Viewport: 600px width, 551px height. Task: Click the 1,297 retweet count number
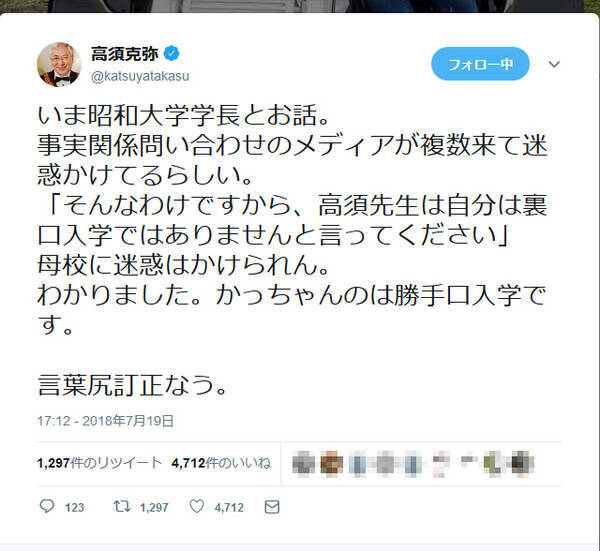point(154,507)
